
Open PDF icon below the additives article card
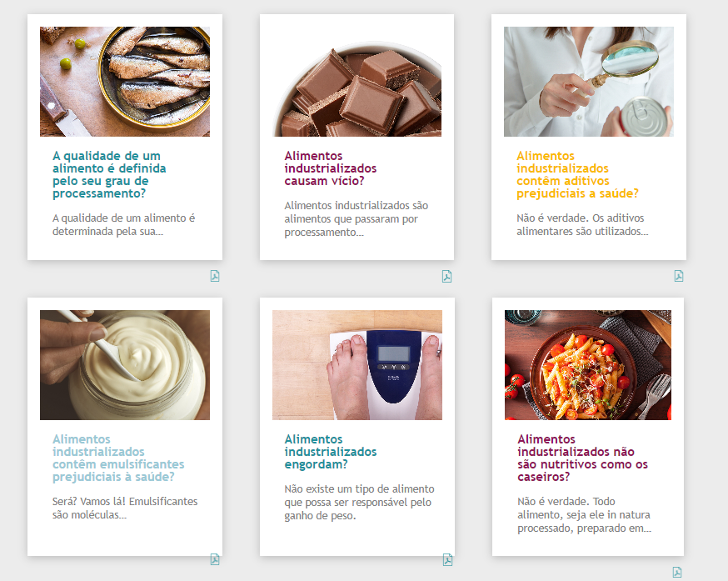679,276
